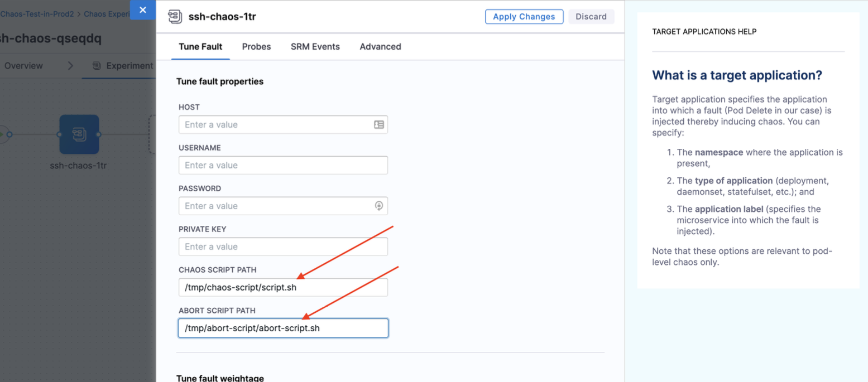Open the Advanced tab
This screenshot has width=868, height=382.
380,47
